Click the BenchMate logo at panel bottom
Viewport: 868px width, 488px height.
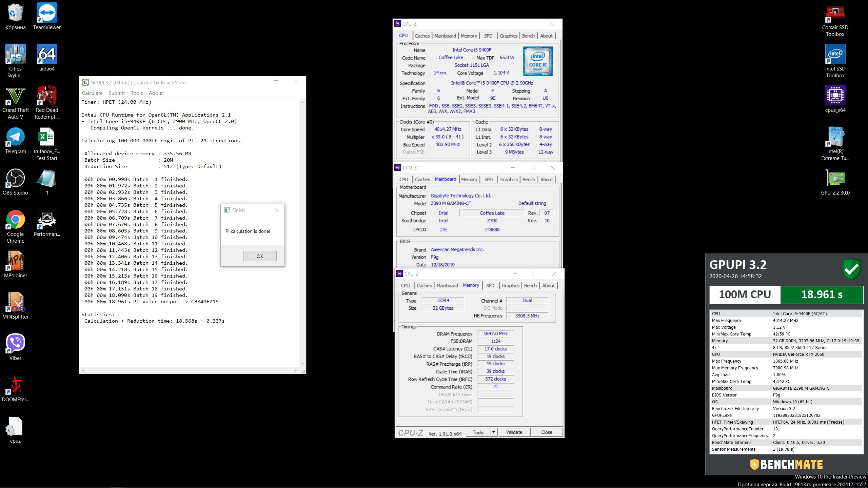(x=786, y=464)
